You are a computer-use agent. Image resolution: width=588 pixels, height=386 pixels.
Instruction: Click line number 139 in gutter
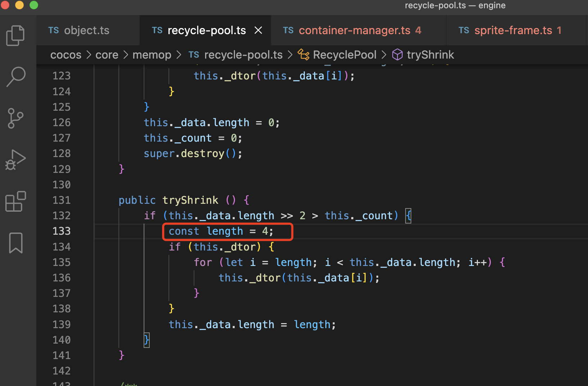62,325
